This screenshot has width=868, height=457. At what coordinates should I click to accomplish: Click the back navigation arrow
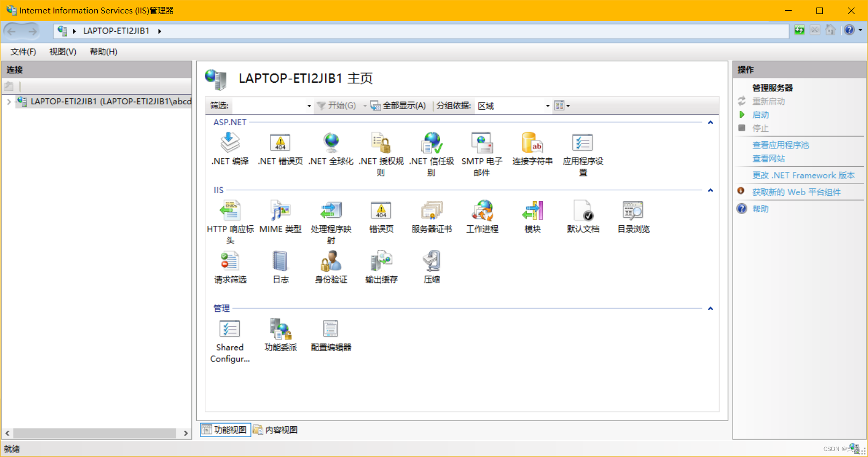12,31
